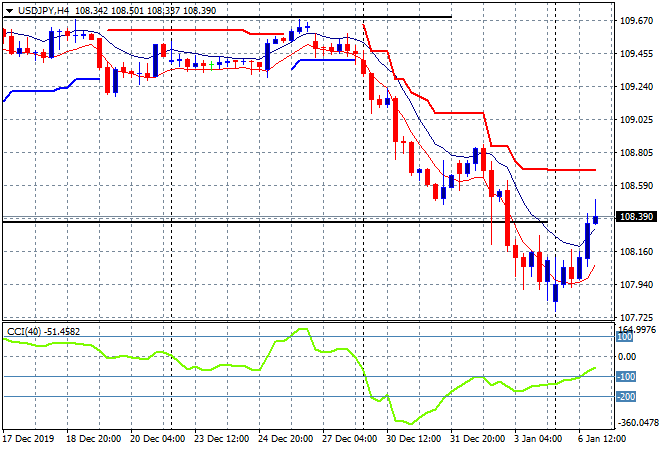Click the highlighted 108.390 current price tag
The width and height of the screenshot is (660, 450).
[637, 217]
